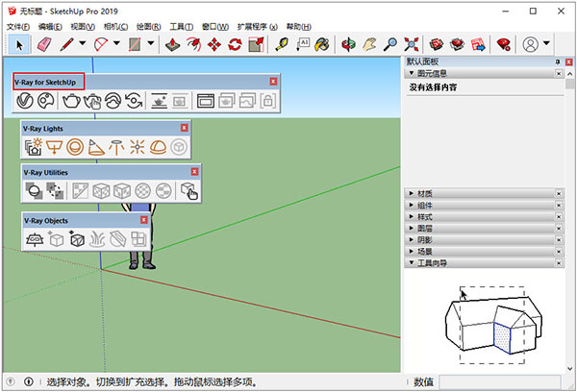
Task: Select the Arc drawing tool
Action: 101,44
